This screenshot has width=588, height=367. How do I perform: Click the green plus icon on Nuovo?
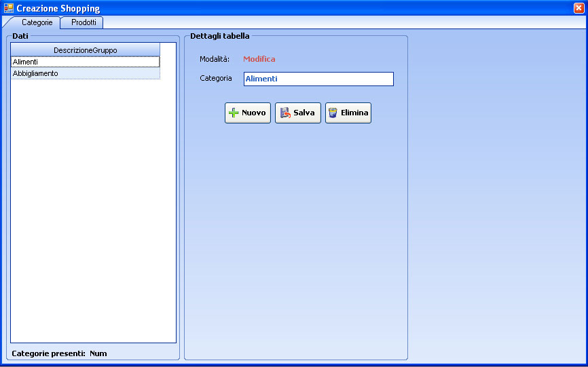point(234,113)
